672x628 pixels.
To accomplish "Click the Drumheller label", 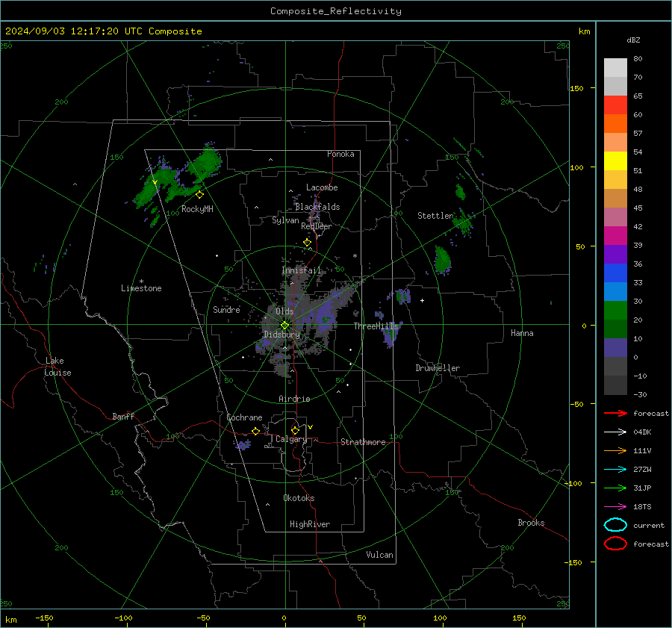I will (x=438, y=368).
